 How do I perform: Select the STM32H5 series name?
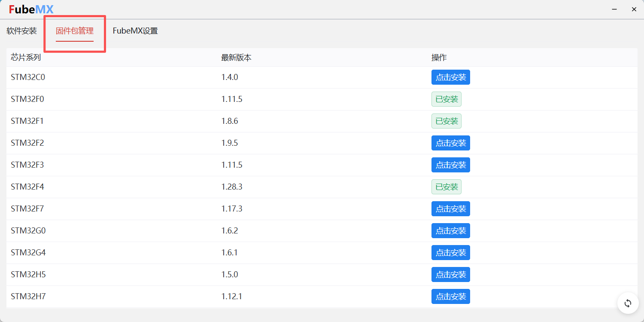(x=28, y=275)
